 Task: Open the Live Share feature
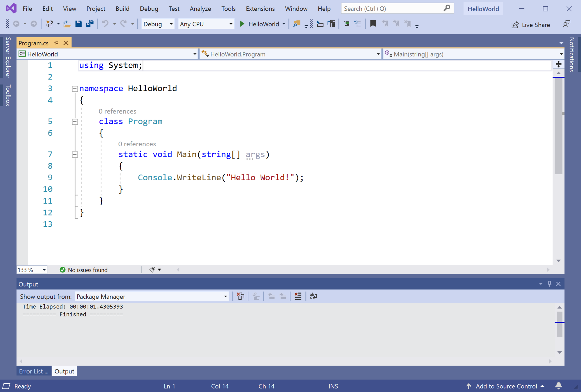pos(531,25)
